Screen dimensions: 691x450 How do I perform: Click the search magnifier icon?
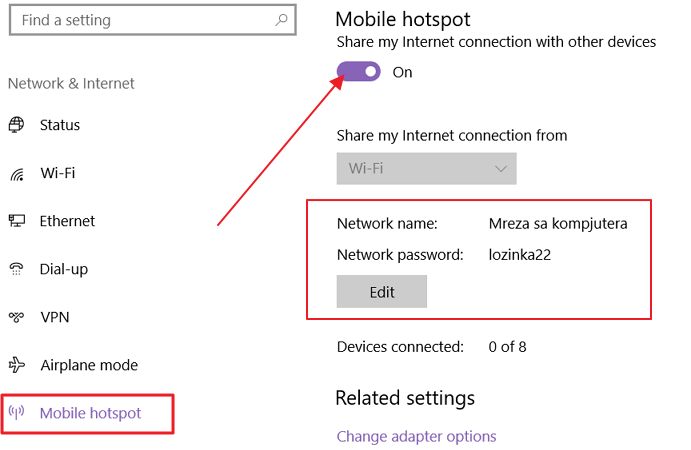[281, 20]
